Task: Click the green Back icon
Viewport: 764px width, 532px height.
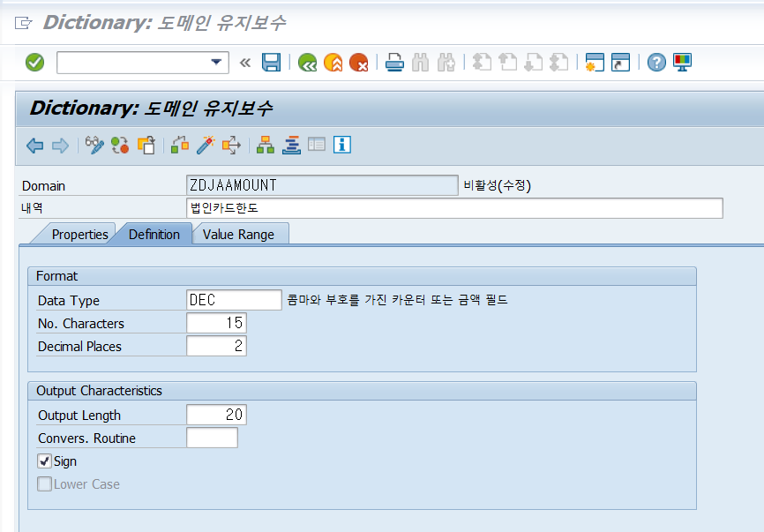Action: point(307,63)
